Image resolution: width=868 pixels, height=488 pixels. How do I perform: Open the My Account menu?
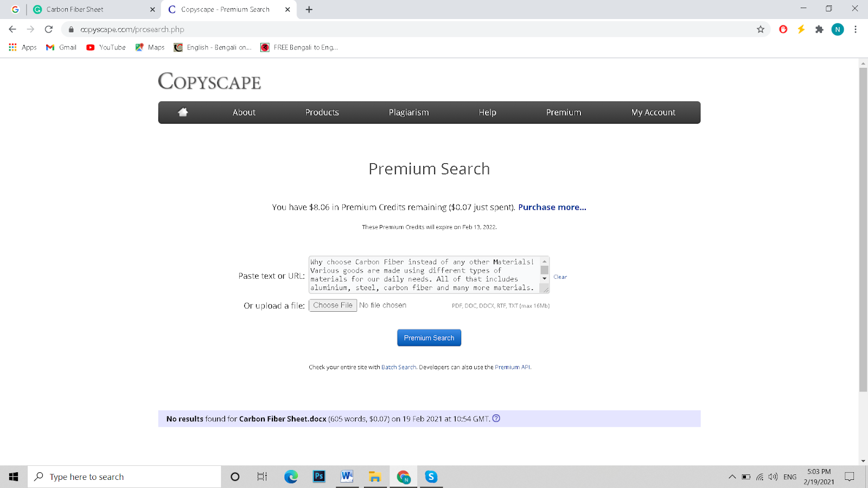click(x=653, y=112)
